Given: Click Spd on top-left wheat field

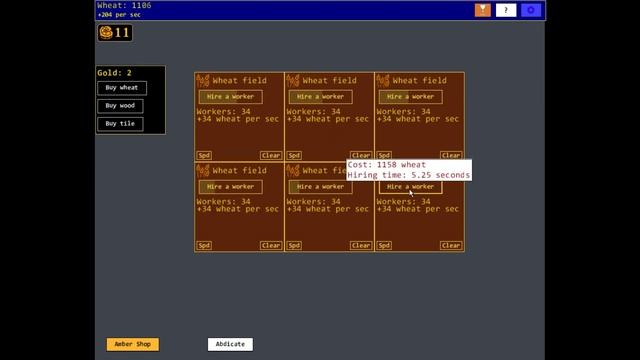Looking at the screenshot, I should [204, 156].
